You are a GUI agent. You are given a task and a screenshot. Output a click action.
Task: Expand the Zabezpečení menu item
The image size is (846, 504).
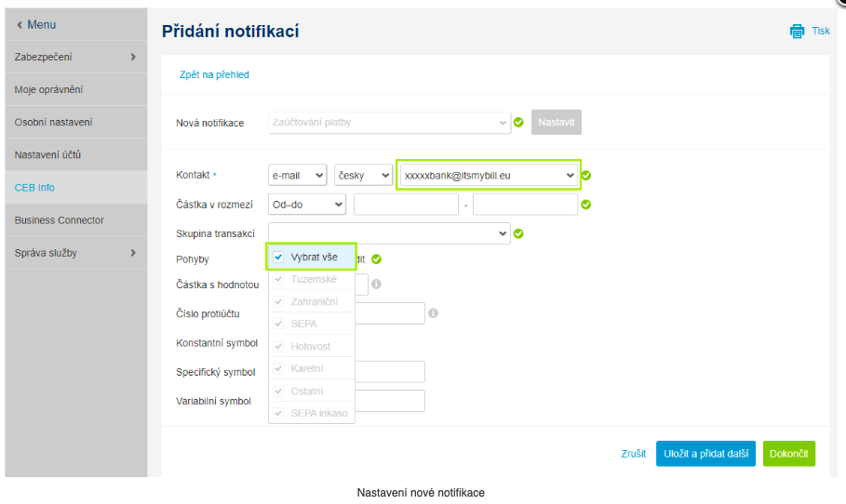pyautogui.click(x=74, y=57)
